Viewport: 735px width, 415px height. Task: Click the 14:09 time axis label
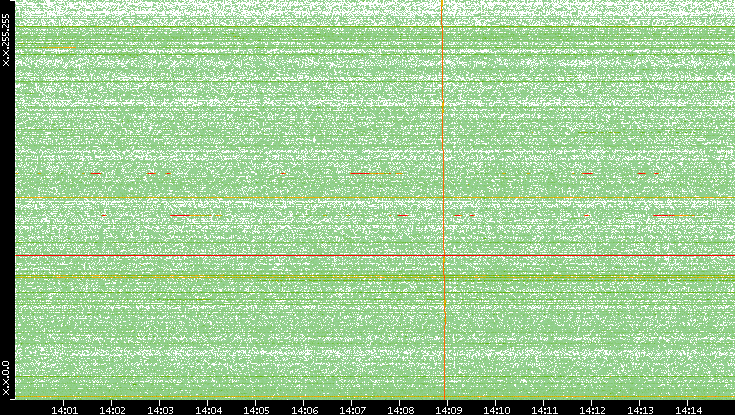click(448, 410)
